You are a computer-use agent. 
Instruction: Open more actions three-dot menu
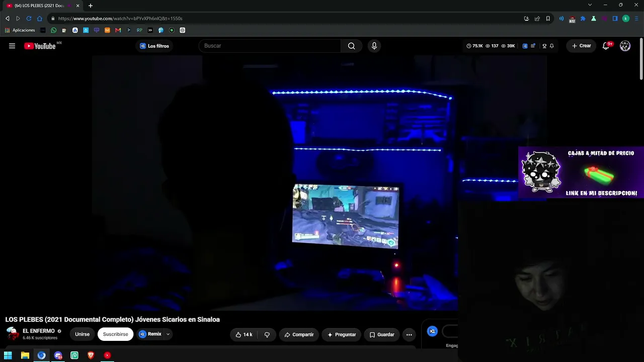tap(409, 334)
